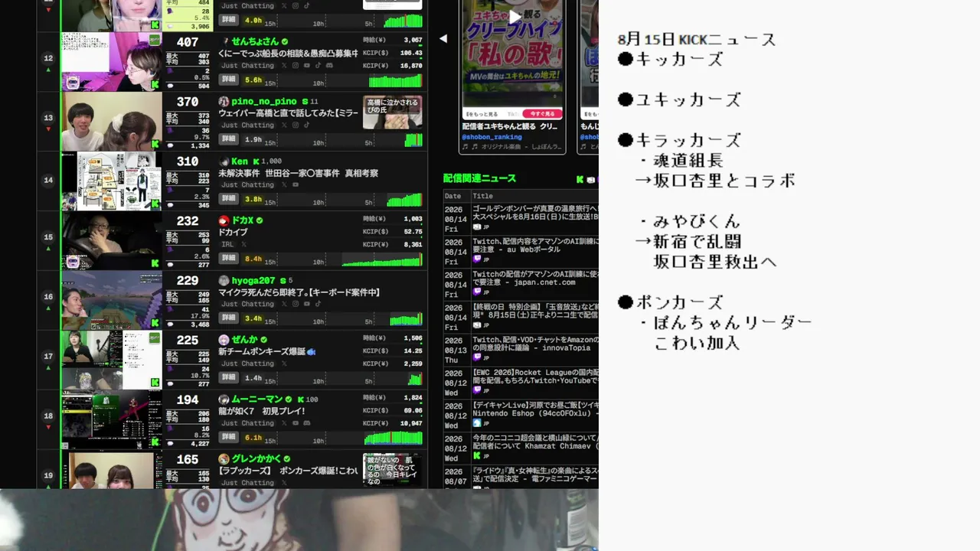Open rank 14 stream thumbnail of Ken
Image resolution: width=980 pixels, height=551 pixels.
(112, 181)
